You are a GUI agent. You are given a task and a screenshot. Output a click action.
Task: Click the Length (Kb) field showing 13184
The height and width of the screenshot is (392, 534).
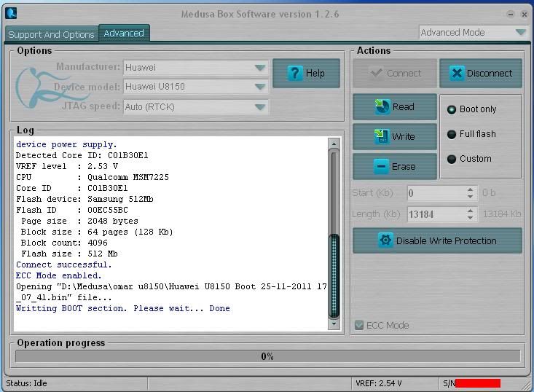437,214
